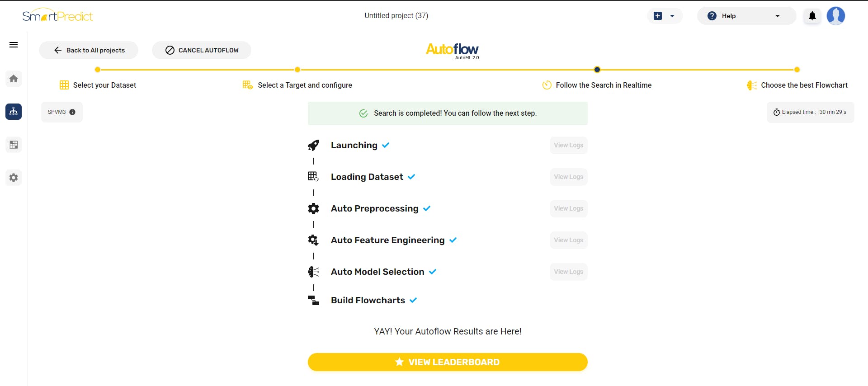Click brain icon beside Choose the best Flowchart
868x386 pixels.
[751, 85]
